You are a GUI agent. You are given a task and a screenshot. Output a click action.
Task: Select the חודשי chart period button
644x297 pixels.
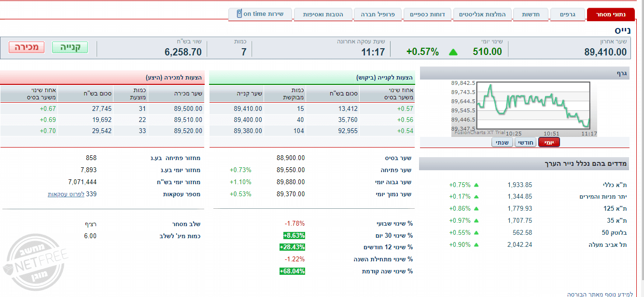[525, 142]
